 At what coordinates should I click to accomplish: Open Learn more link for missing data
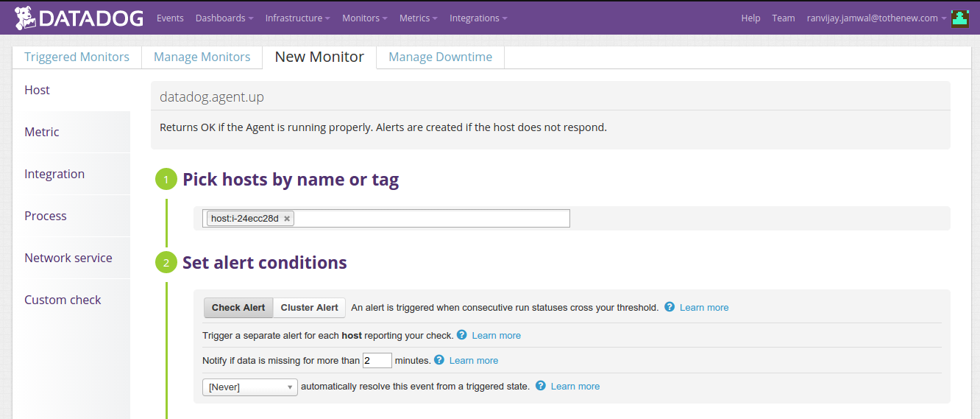tap(474, 361)
